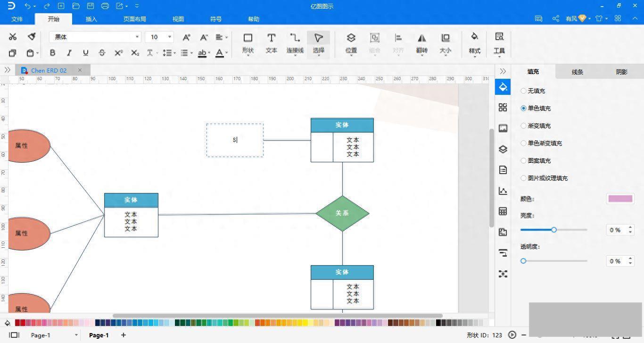Select Gradient Fill (渐变填充) option
The height and width of the screenshot is (343, 644).
click(x=536, y=125)
